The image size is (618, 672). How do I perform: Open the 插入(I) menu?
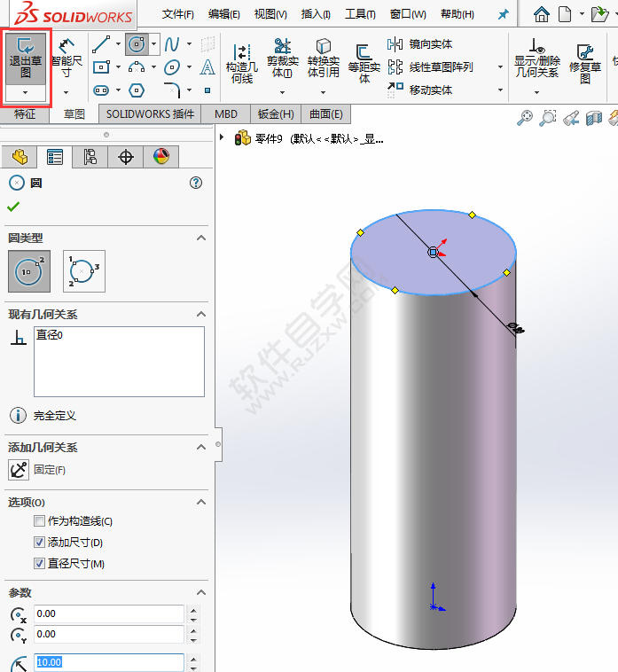click(x=316, y=14)
